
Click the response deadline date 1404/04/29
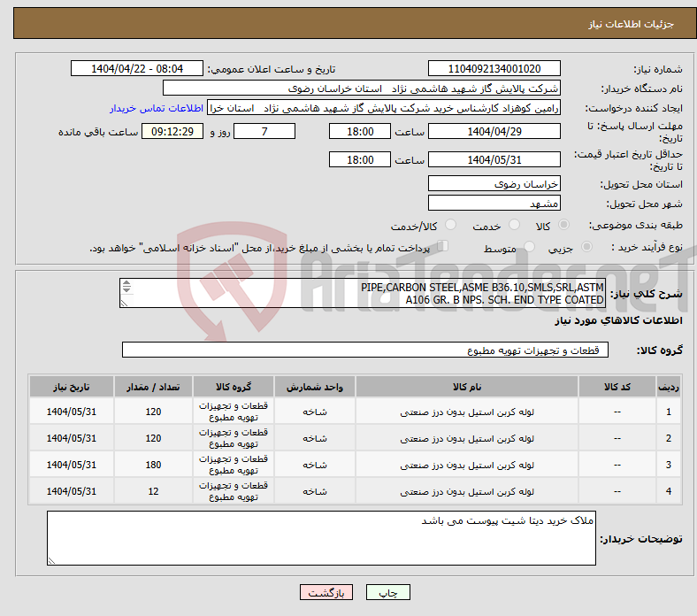[x=494, y=132]
